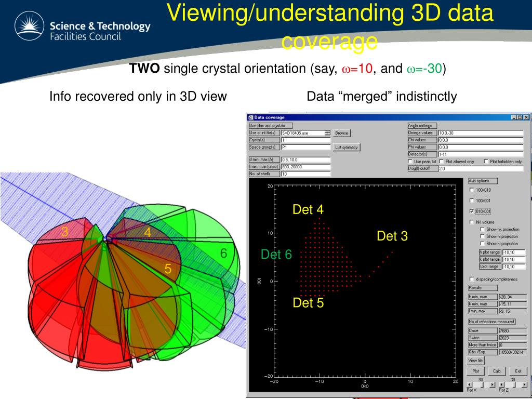Enable Show kl projection checkbox
Screen dimensions: 532x399
coord(483,244)
